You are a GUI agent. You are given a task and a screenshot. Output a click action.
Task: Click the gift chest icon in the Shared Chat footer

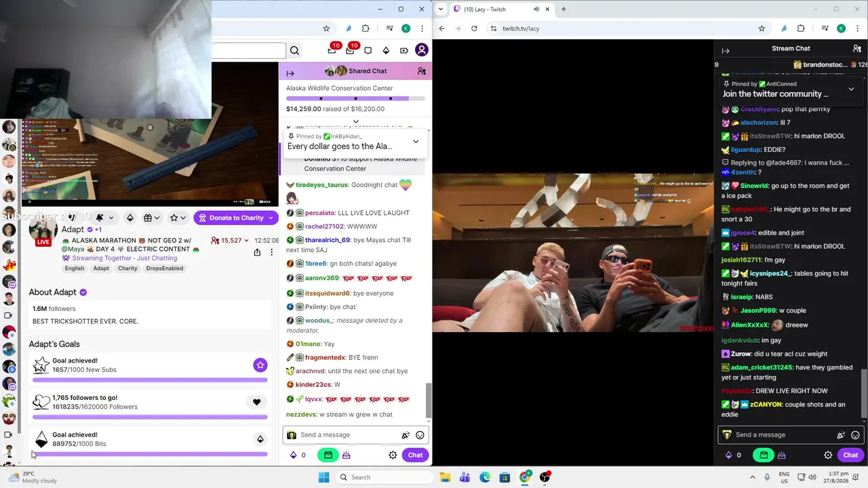[346, 455]
